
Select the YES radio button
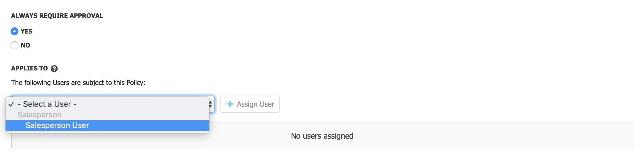click(x=15, y=31)
